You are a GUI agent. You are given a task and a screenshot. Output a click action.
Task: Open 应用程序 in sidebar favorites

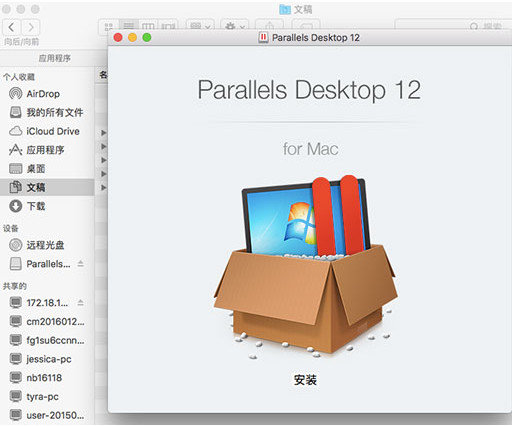47,150
